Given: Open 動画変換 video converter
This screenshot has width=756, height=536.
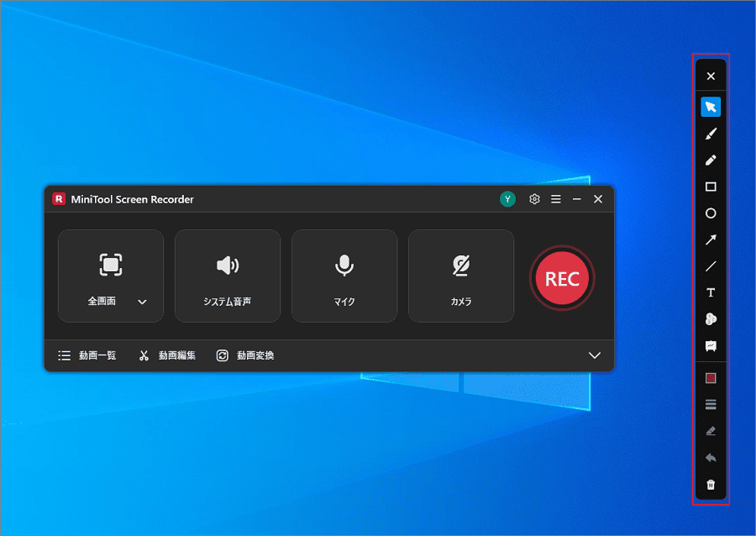Looking at the screenshot, I should (x=245, y=355).
